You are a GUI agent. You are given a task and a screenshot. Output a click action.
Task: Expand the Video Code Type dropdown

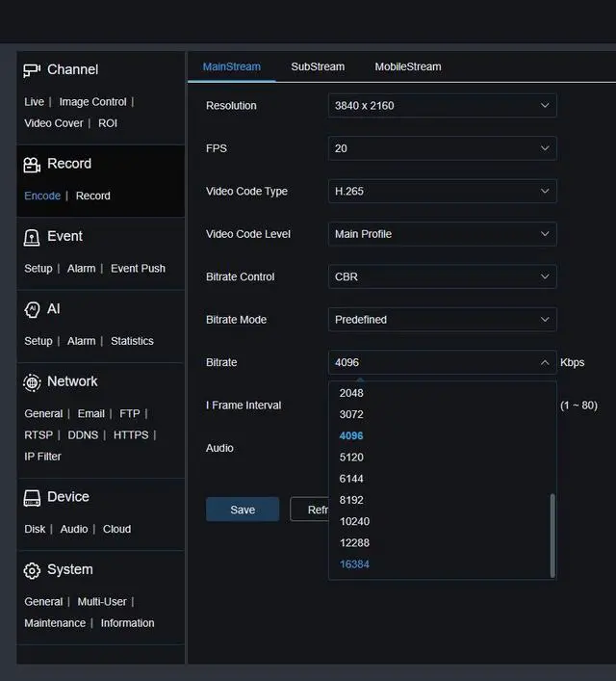(x=443, y=191)
